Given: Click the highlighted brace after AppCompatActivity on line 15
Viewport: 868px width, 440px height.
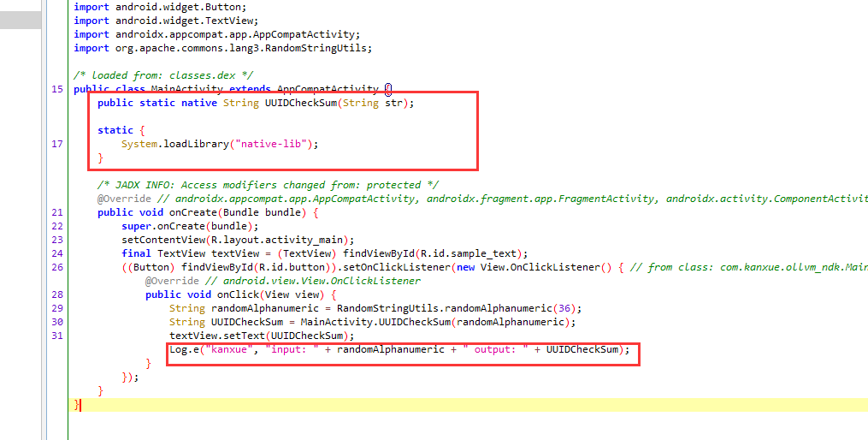Looking at the screenshot, I should click(x=388, y=89).
